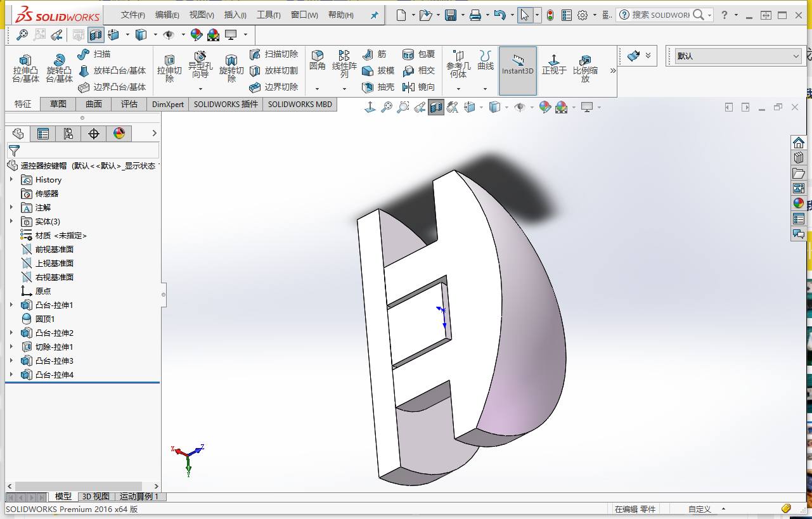Click the Rebuild traffic-light icon
Viewport: 812px width, 519px height.
coord(550,15)
